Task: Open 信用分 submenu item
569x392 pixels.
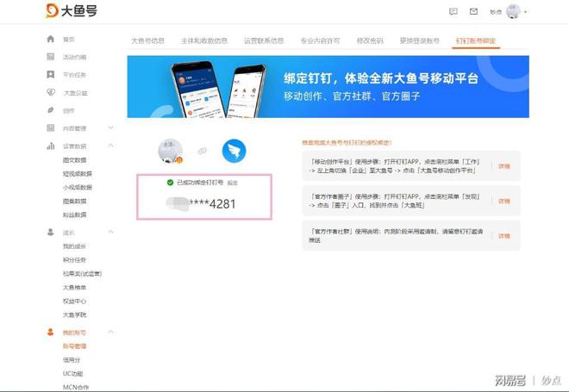Action: (x=72, y=360)
